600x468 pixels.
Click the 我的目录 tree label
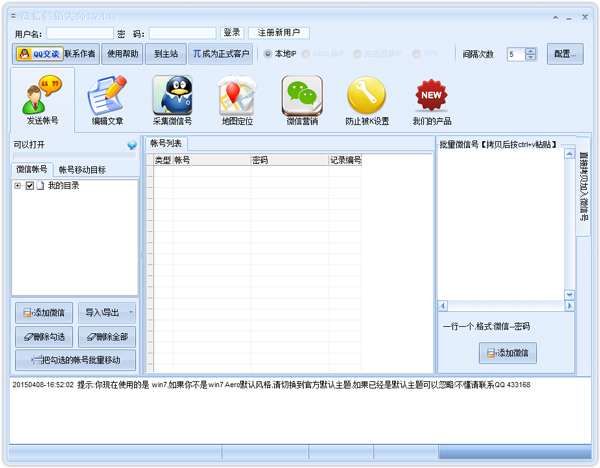click(63, 186)
